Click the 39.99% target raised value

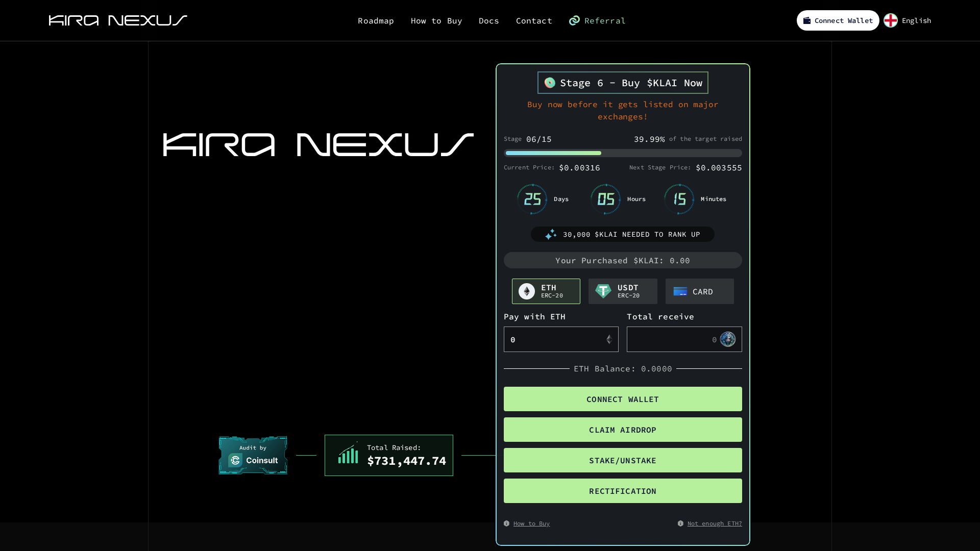(649, 139)
